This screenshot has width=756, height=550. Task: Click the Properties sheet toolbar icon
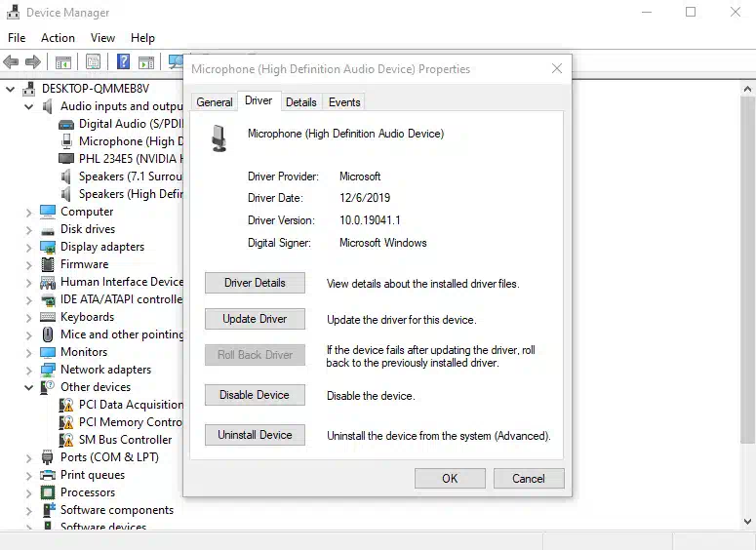click(x=93, y=61)
